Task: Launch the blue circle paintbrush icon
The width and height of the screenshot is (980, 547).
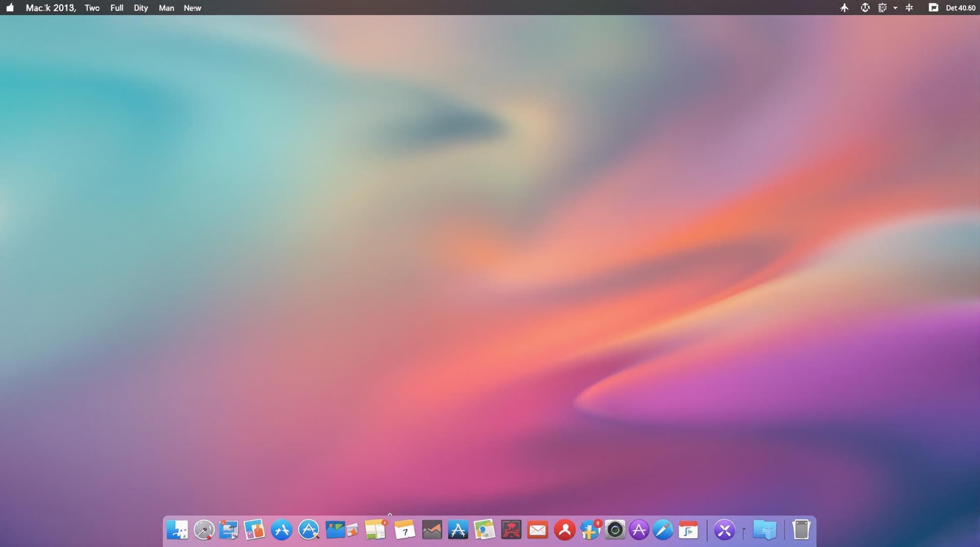Action: tap(663, 530)
